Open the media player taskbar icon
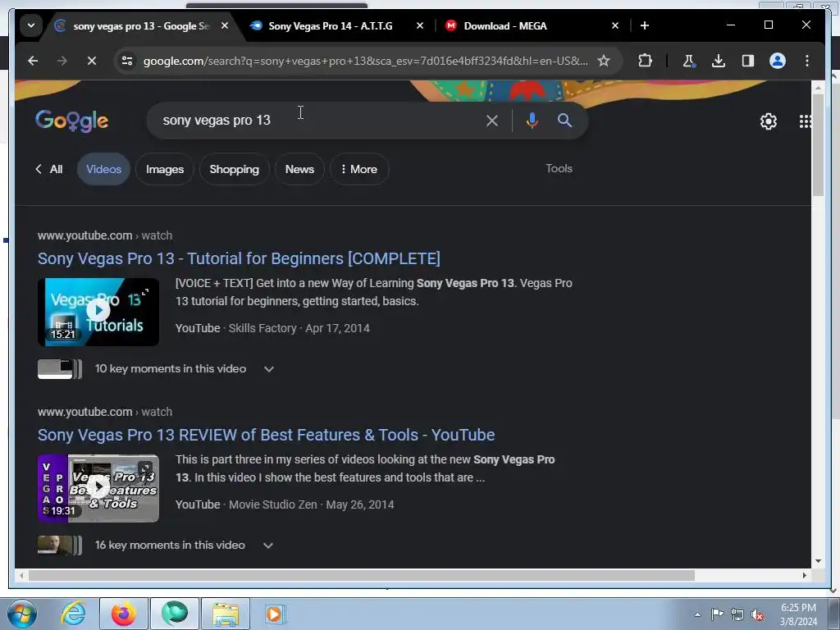The image size is (840, 630). pos(276,614)
